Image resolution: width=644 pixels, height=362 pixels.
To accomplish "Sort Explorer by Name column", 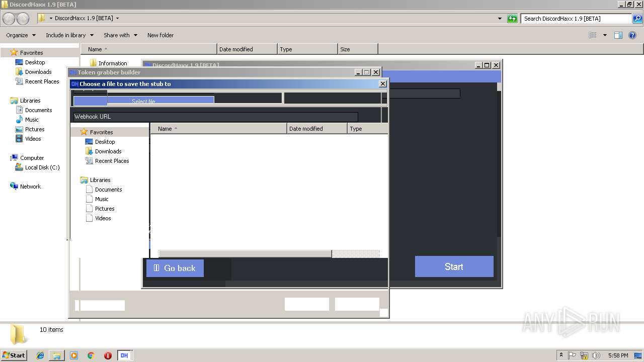I will point(148,49).
